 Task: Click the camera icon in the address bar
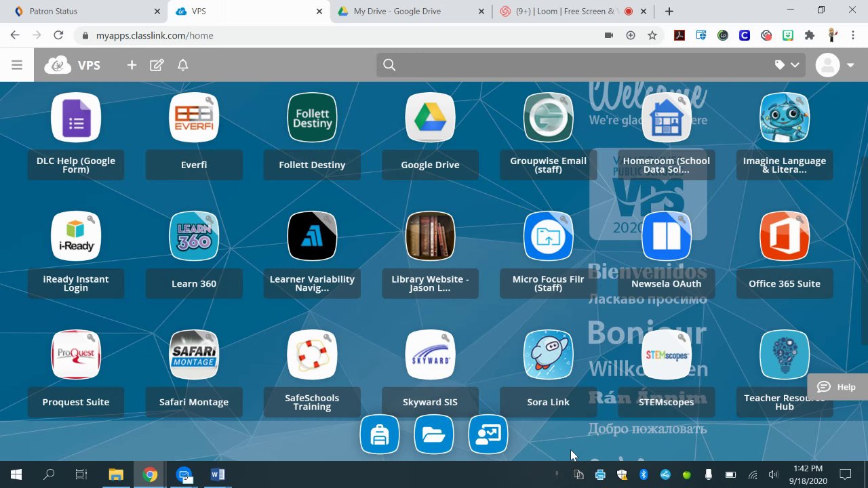(609, 35)
